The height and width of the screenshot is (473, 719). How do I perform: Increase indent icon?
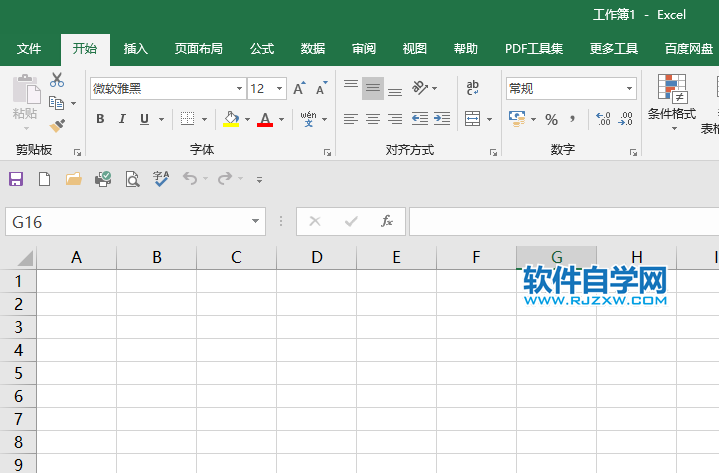(x=442, y=119)
